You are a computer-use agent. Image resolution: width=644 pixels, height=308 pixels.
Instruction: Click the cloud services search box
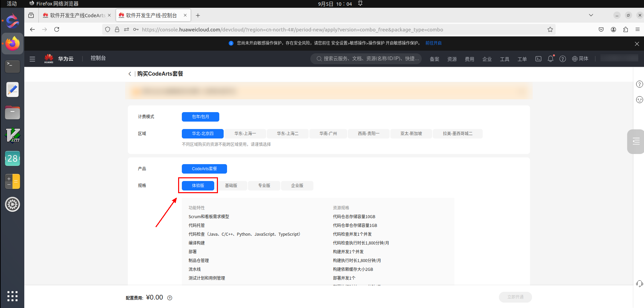point(366,59)
